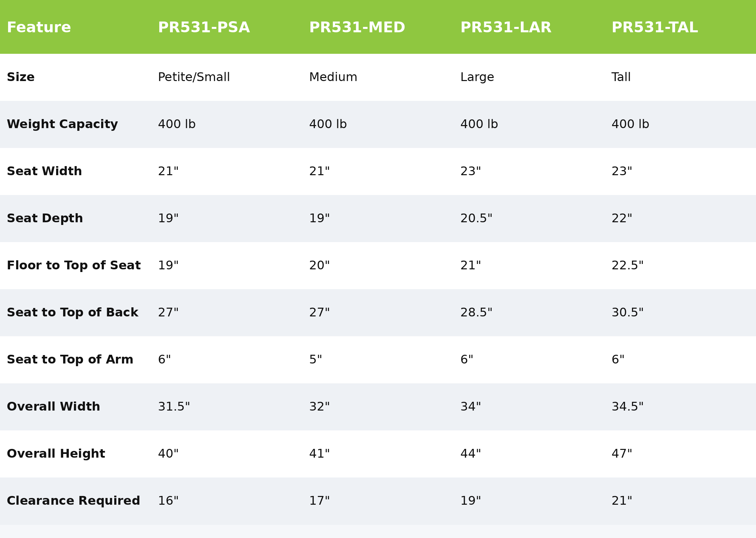
Task: Click the Seat to Top of Back label
Action: (72, 313)
